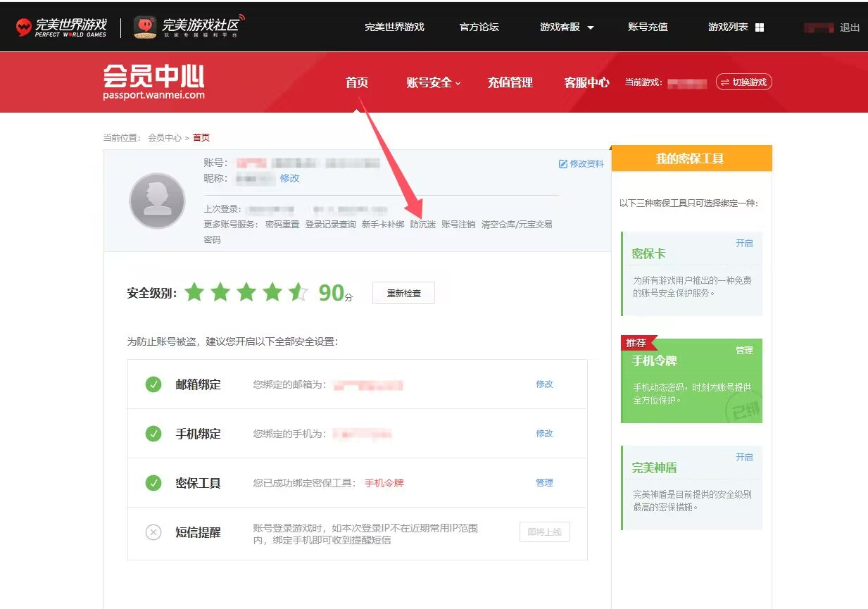Screen dimensions: 868x609
Task: Expand the 游戏客服 dropdown arrow
Action: [591, 27]
